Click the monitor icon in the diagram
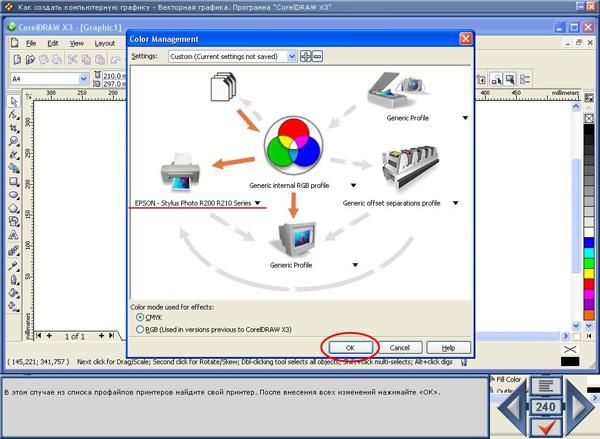This screenshot has height=439, width=600. point(294,239)
